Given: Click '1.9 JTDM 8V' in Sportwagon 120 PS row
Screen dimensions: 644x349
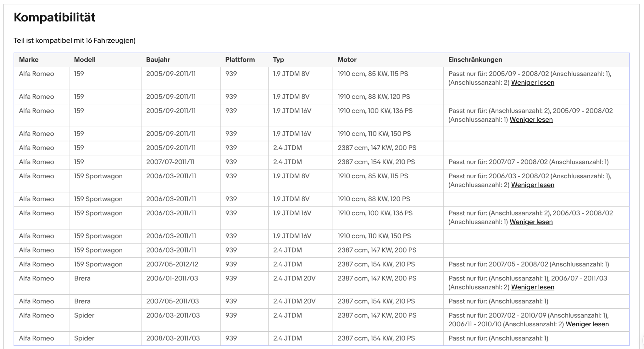Looking at the screenshot, I should coord(291,199).
